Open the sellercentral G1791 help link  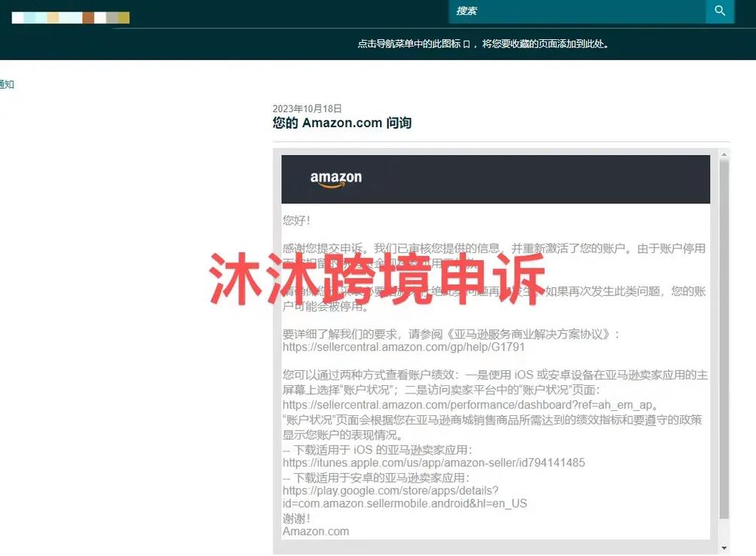tap(403, 347)
